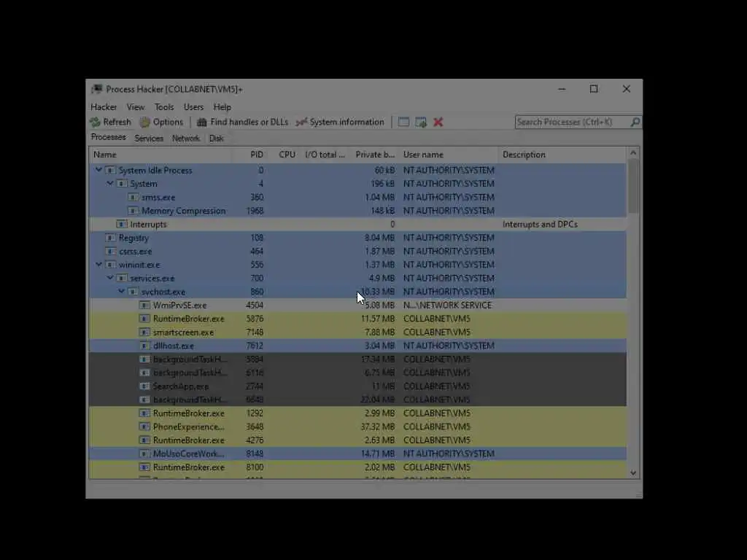Open the View menu

(135, 107)
